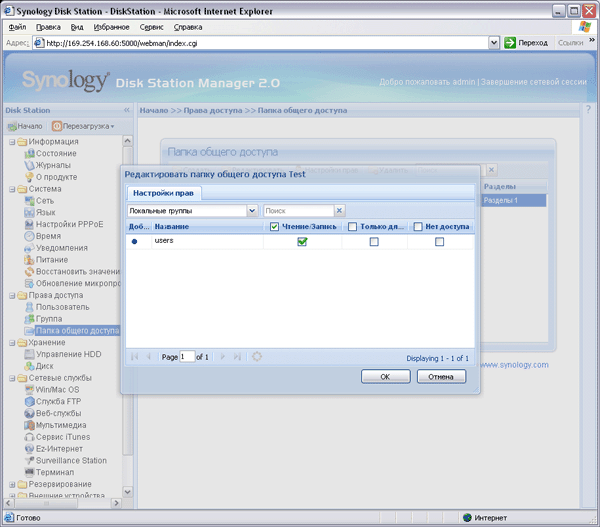
Task: Toggle Только для чтения header checkbox
Action: coord(352,227)
